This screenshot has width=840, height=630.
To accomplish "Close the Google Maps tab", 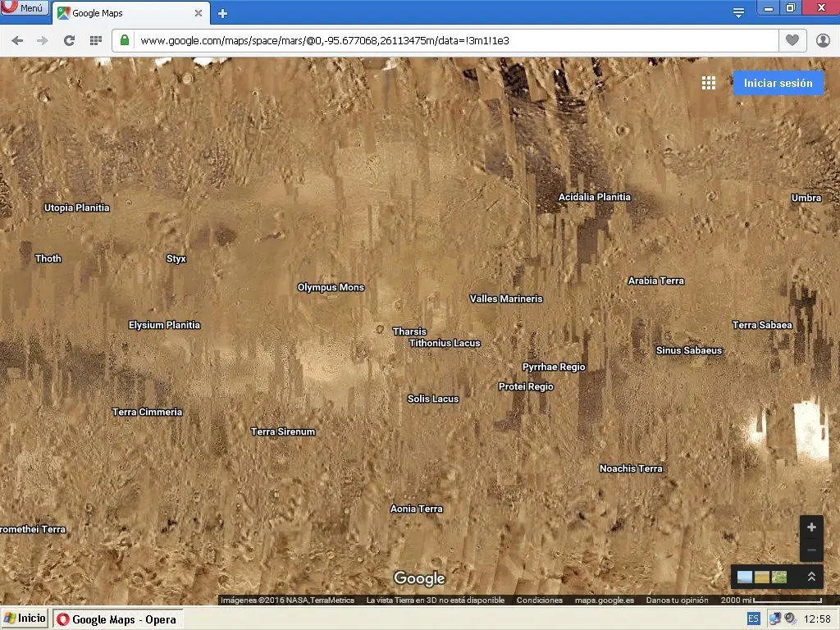I will (199, 13).
